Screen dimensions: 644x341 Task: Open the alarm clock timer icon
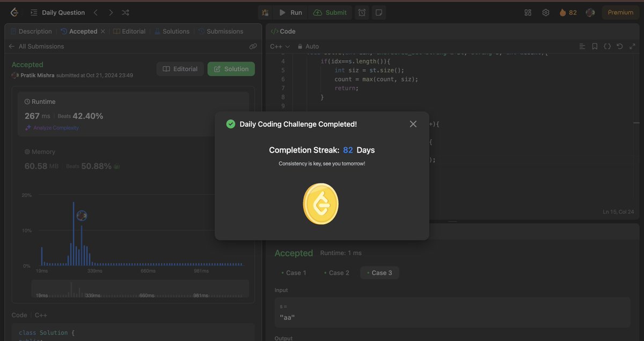[x=362, y=12]
